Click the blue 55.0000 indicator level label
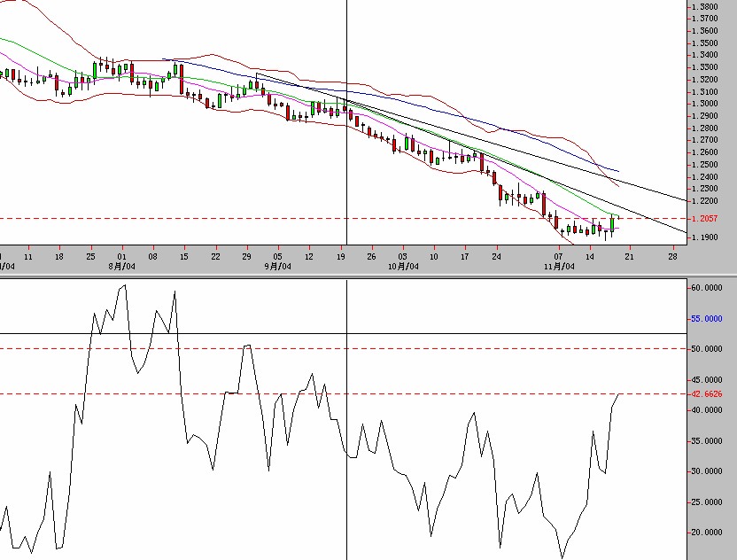This screenshot has height=560, width=737. pyautogui.click(x=707, y=318)
